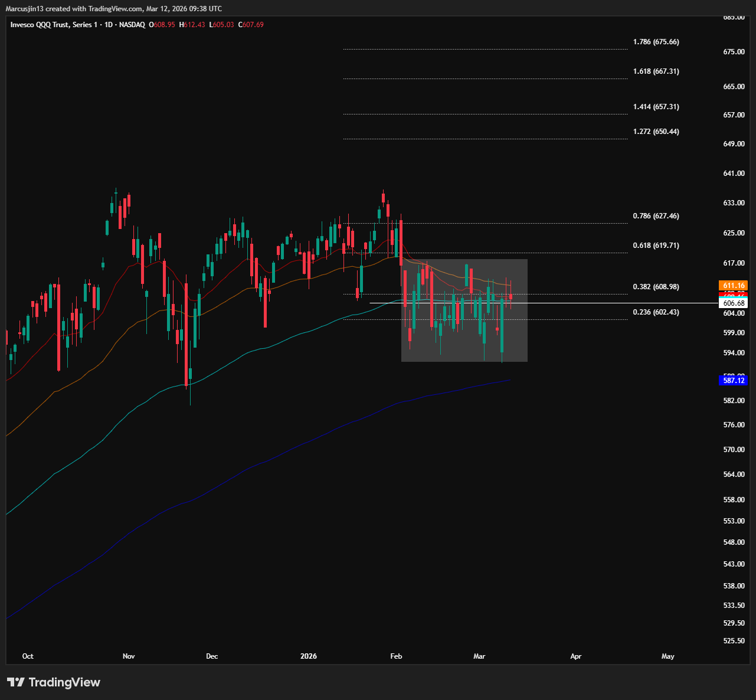Click the 'Feb' label on time axis

tap(396, 656)
